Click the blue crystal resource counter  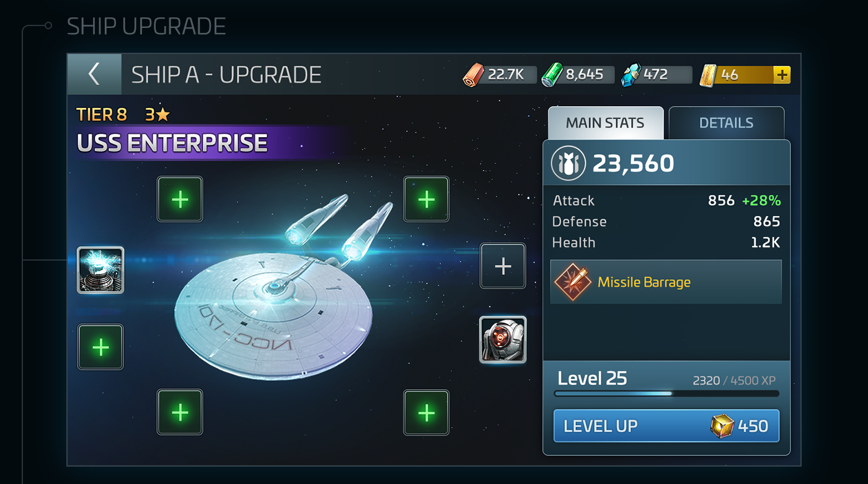656,75
